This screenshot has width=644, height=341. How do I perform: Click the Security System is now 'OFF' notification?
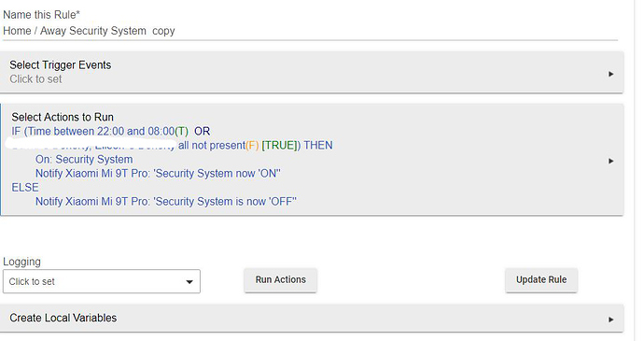pyautogui.click(x=166, y=202)
